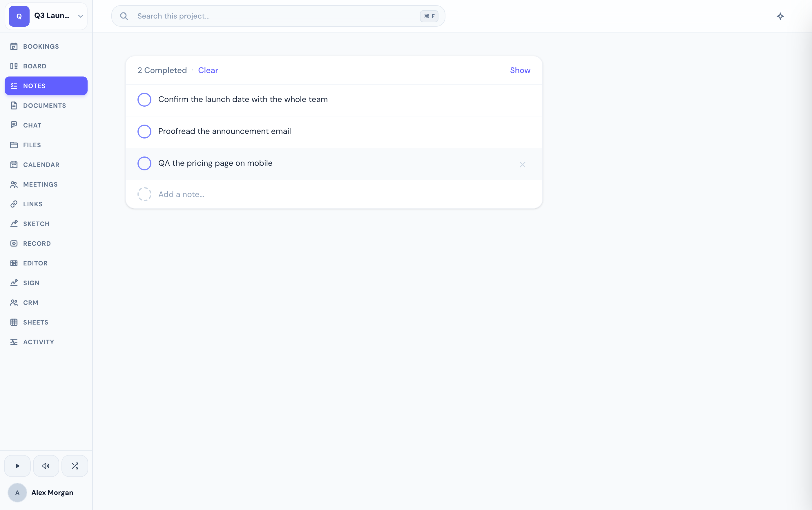
Task: Click the Meetings label in sidebar
Action: [x=41, y=184]
